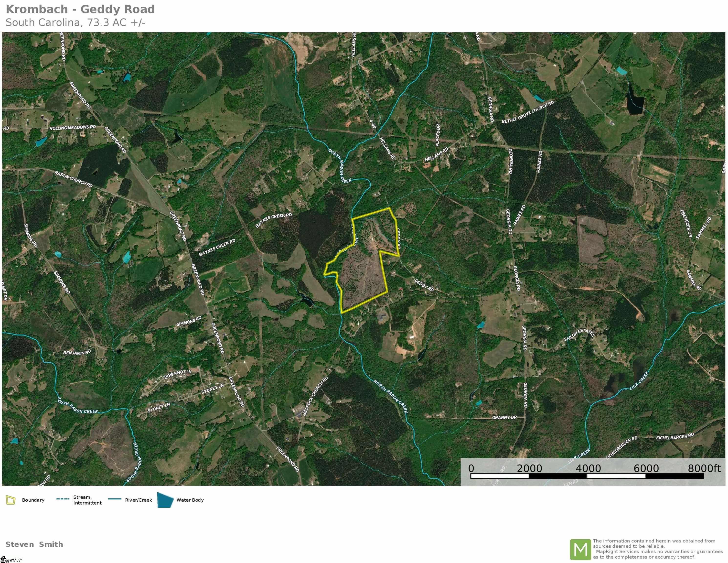Click the Granny Dr road label
The image size is (728, 563).
pos(504,417)
